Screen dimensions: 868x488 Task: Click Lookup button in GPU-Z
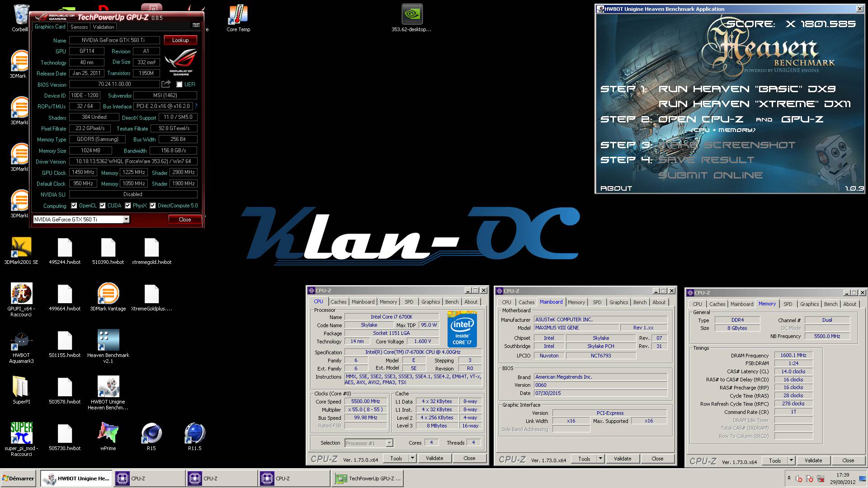(x=180, y=40)
